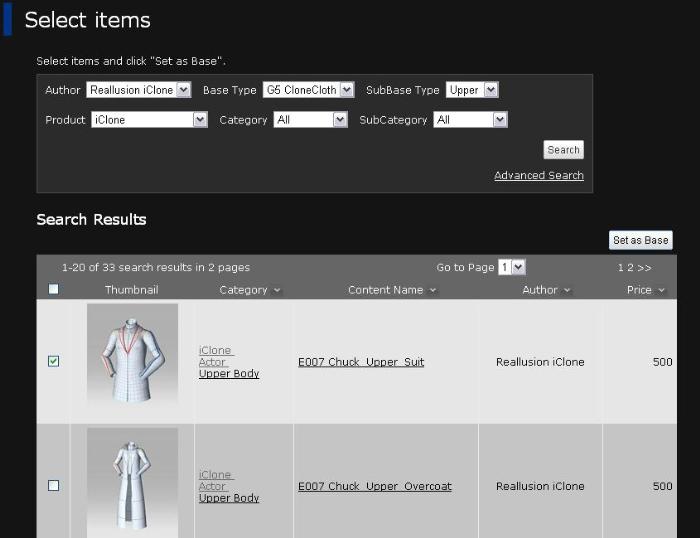This screenshot has width=700, height=538.
Task: Click Upper Body link in Upper Suit row
Action: (x=229, y=373)
